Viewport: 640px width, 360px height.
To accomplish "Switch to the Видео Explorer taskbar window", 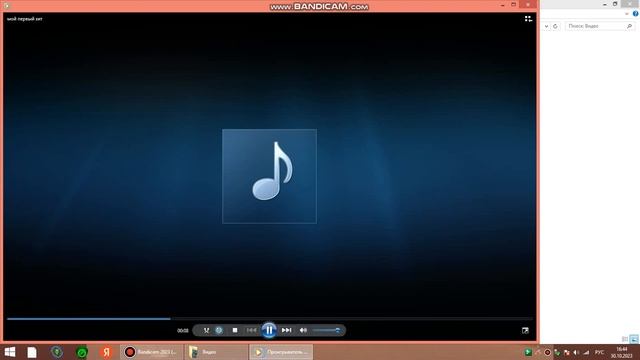I will coord(216,352).
